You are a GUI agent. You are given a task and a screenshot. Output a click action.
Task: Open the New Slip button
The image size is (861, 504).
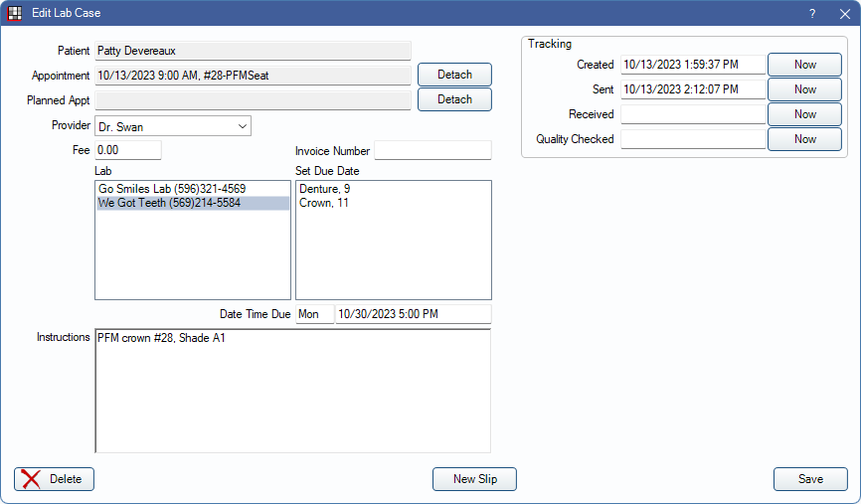(x=475, y=479)
